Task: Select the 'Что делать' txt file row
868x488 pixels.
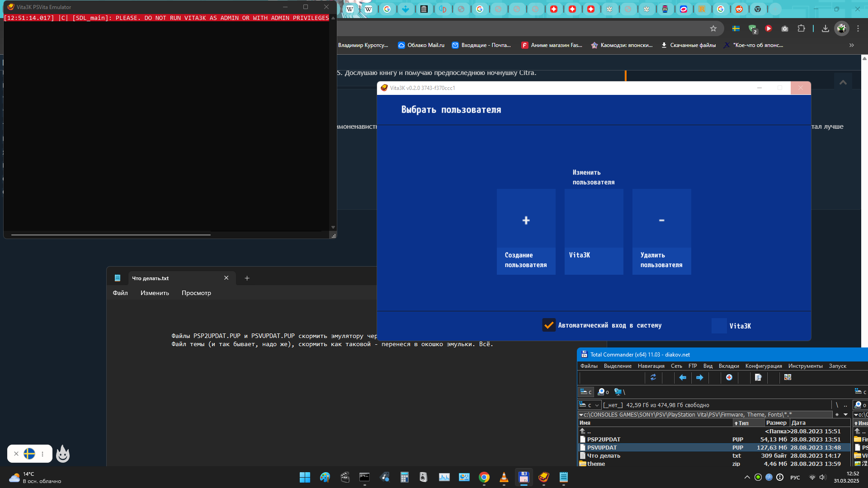Action: coord(714,455)
